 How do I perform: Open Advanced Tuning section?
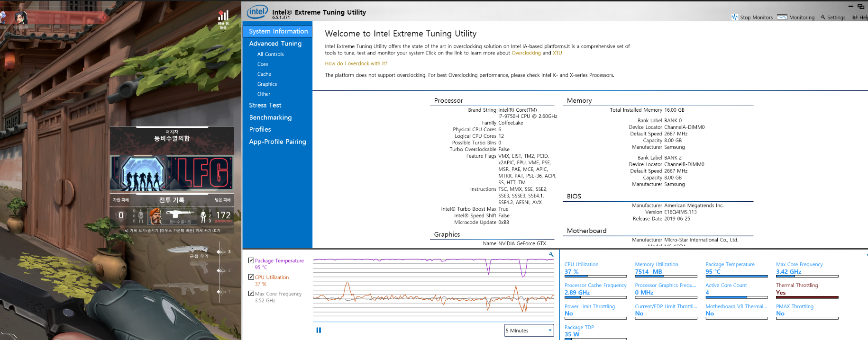pos(275,44)
